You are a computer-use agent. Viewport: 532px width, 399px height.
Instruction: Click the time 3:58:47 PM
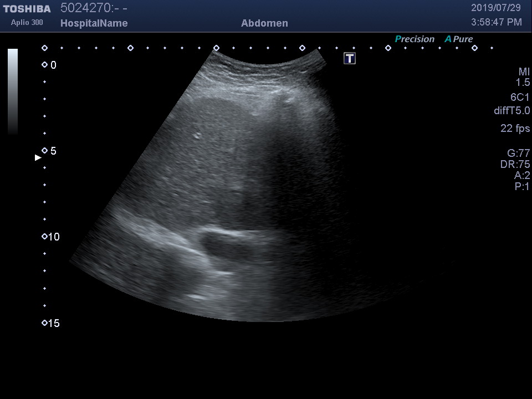click(x=497, y=22)
